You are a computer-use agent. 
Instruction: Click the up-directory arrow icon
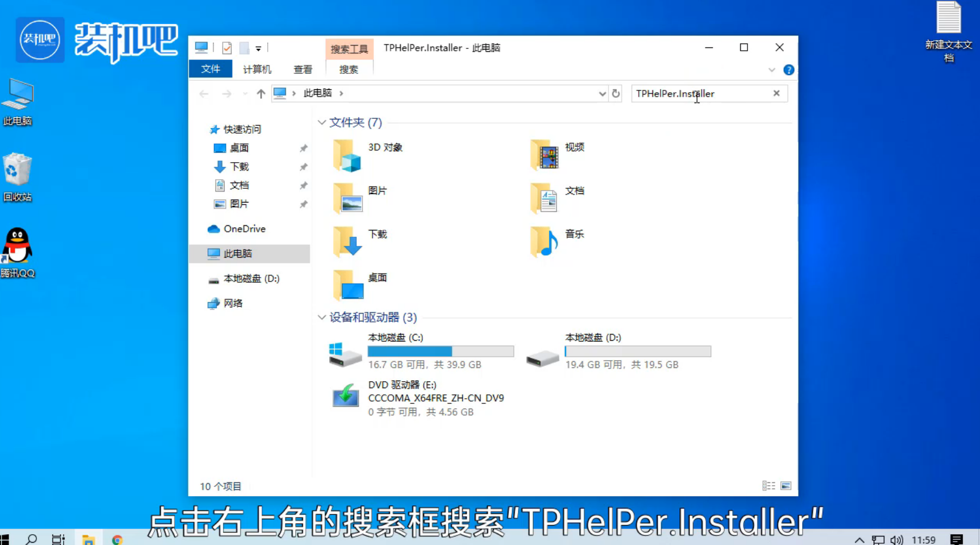[260, 94]
